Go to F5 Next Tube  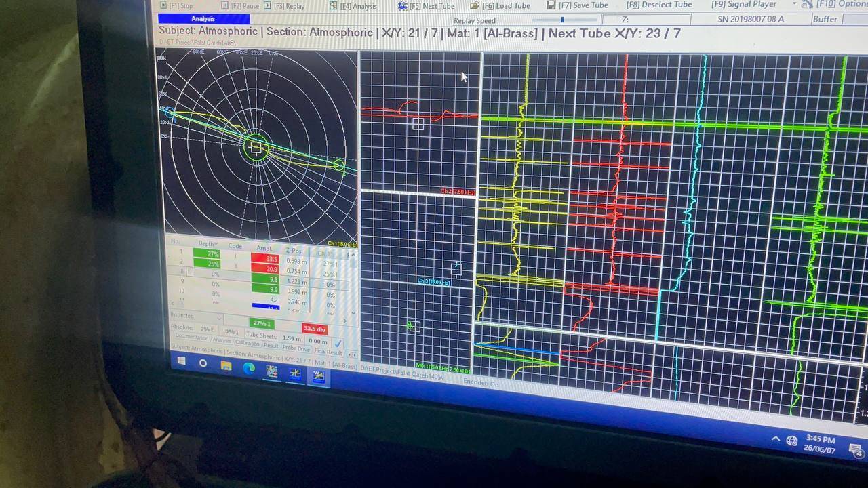click(426, 6)
